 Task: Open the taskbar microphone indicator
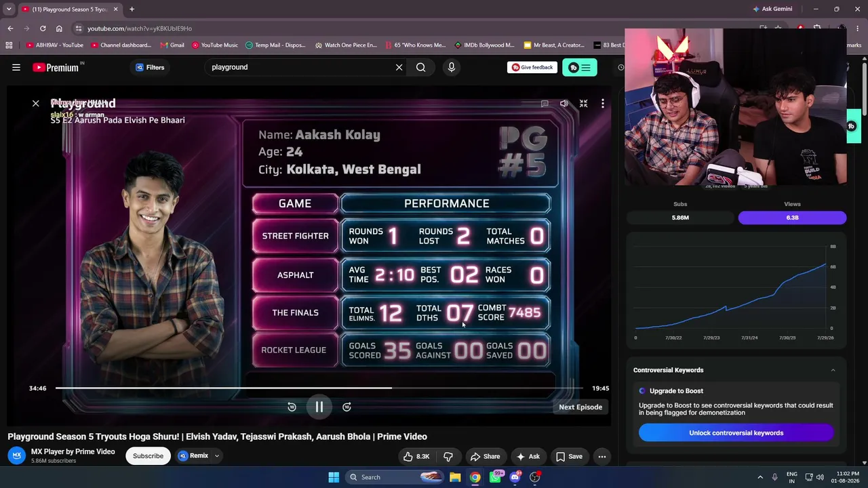(775, 477)
